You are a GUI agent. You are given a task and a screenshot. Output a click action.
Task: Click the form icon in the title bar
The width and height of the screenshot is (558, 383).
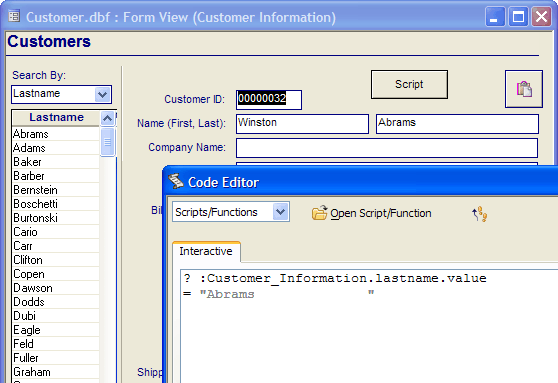(x=14, y=16)
